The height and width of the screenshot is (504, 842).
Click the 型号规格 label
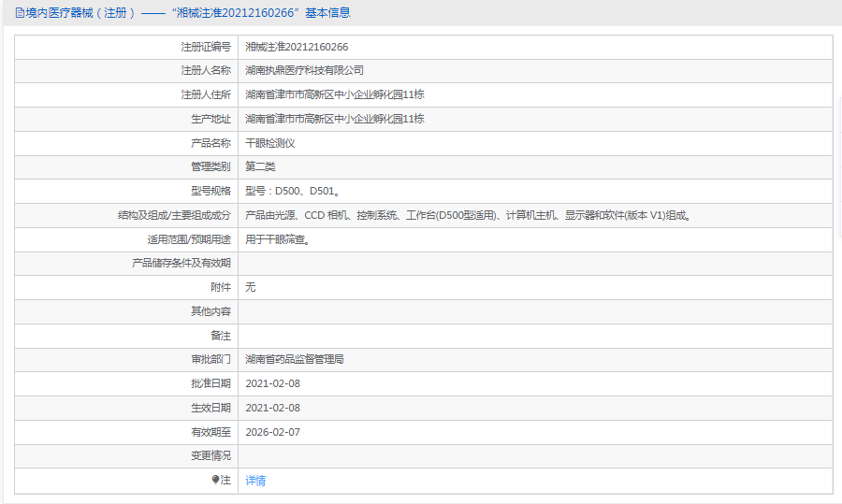(211, 191)
